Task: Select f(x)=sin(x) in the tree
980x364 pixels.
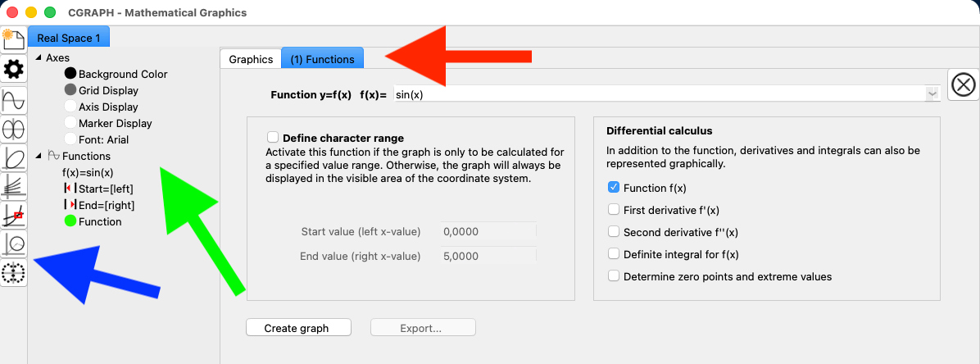Action: pyautogui.click(x=88, y=172)
